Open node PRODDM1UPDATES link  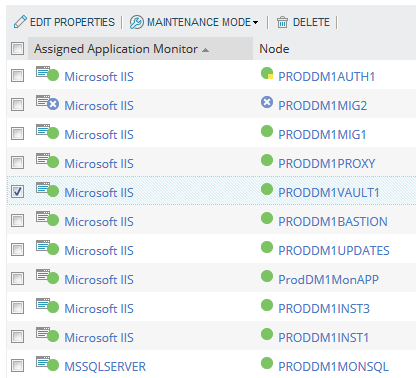334,251
